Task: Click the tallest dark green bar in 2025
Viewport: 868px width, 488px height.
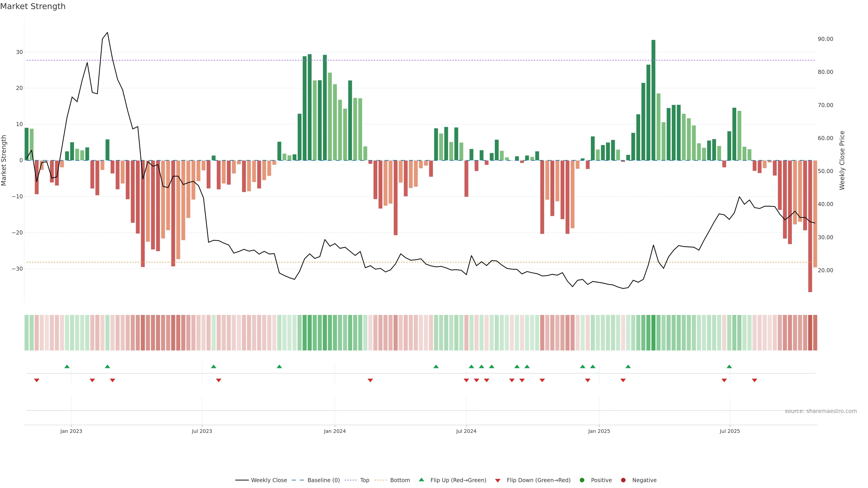Action: tap(653, 101)
